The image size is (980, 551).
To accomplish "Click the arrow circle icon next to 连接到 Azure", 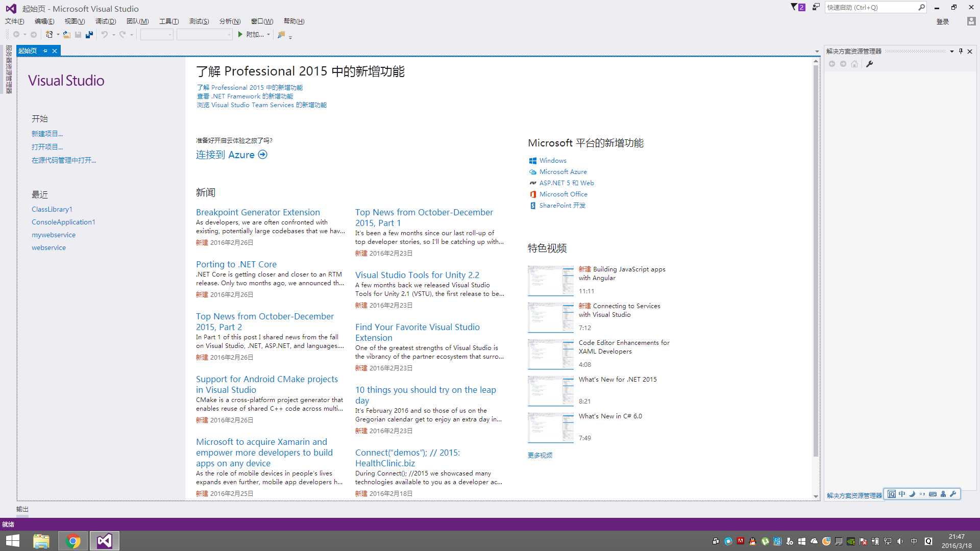I will pyautogui.click(x=263, y=155).
